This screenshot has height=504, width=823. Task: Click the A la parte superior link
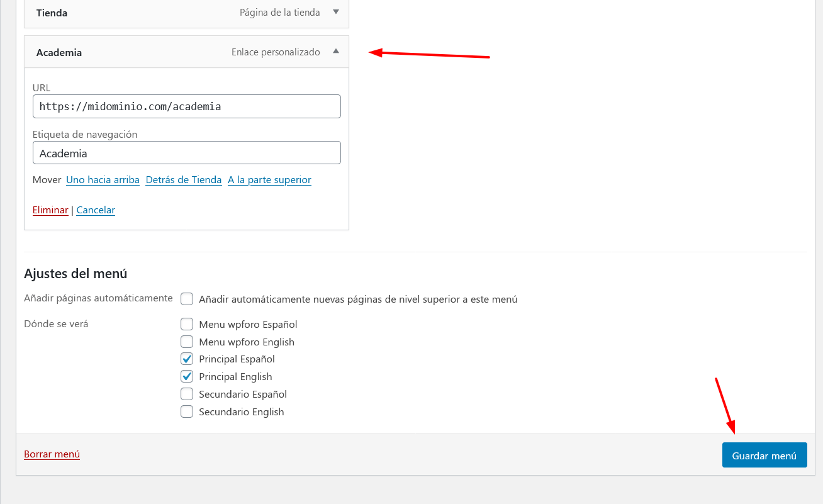click(x=269, y=180)
